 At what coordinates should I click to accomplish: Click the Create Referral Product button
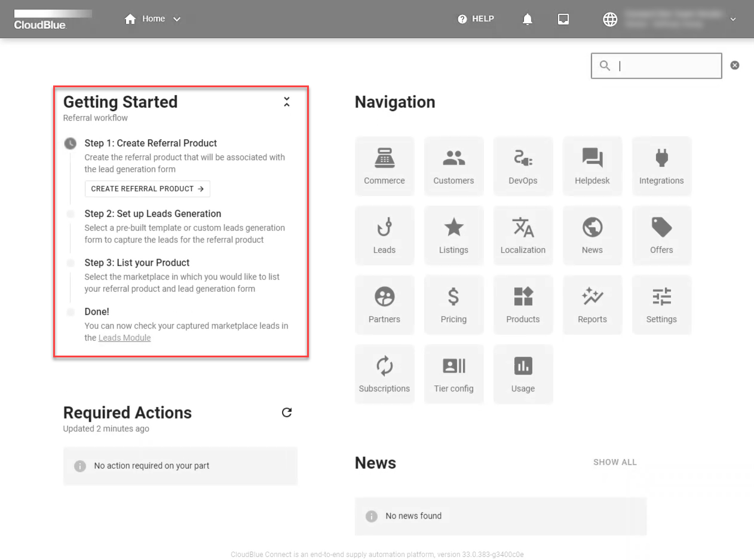148,189
